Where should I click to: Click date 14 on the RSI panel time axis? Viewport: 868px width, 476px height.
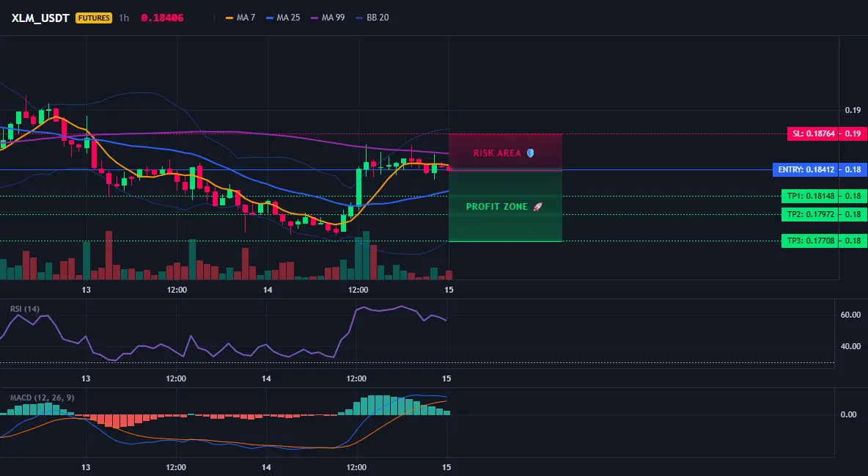(266, 378)
